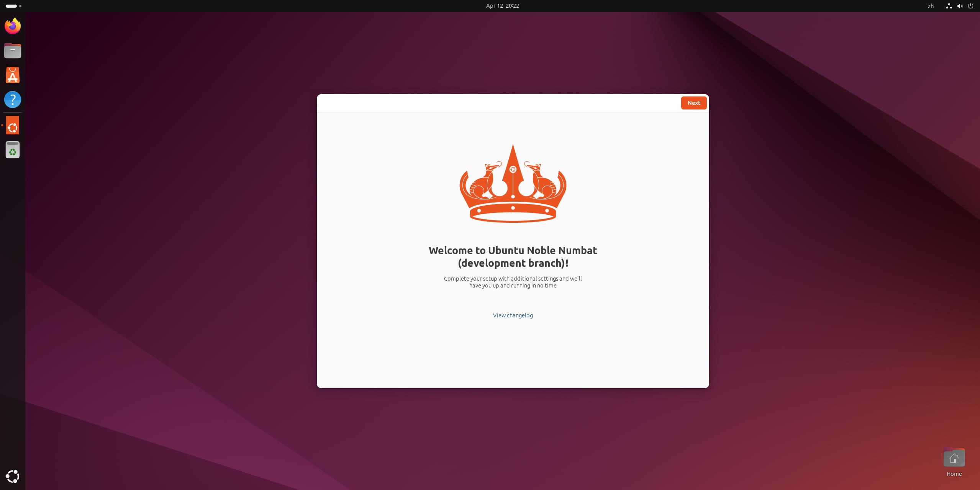Click the orange crown numbat logo
This screenshot has width=980, height=490.
pyautogui.click(x=513, y=184)
